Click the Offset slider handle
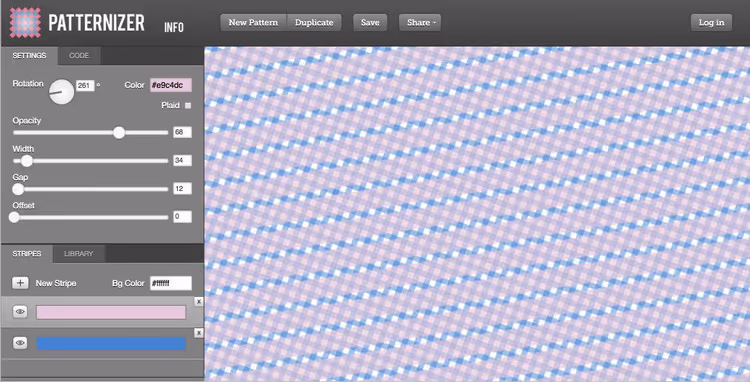 tap(14, 218)
